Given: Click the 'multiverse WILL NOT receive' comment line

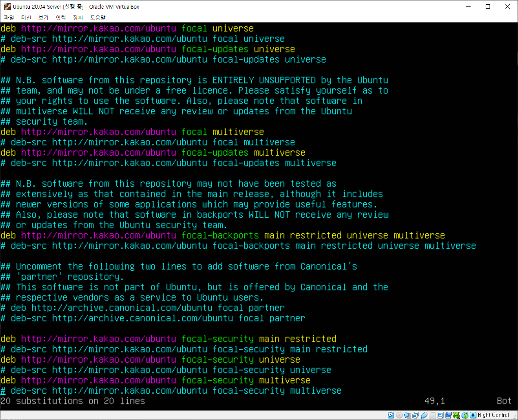Looking at the screenshot, I should (176, 111).
